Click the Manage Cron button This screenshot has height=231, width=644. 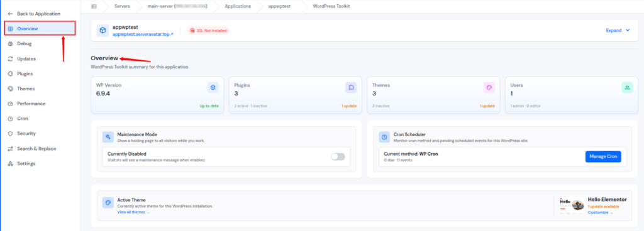coord(603,157)
